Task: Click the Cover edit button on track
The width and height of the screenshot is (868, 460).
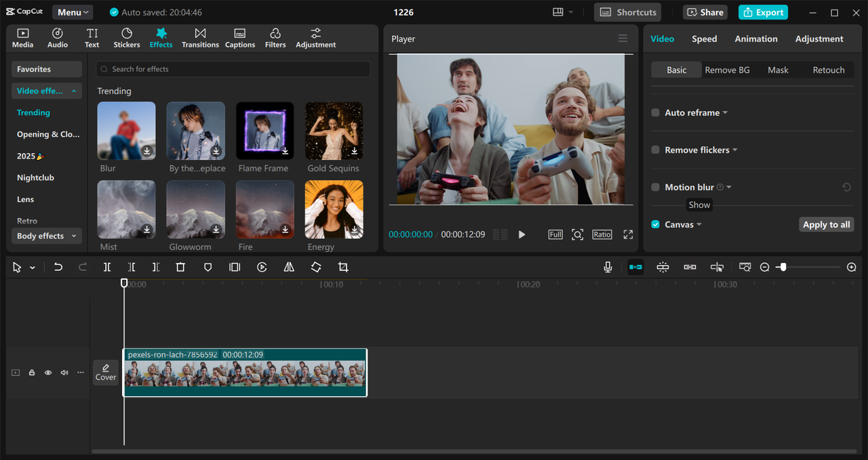Action: (106, 373)
